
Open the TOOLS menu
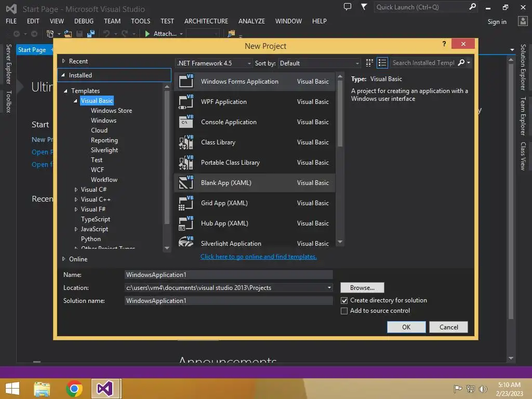coord(140,21)
